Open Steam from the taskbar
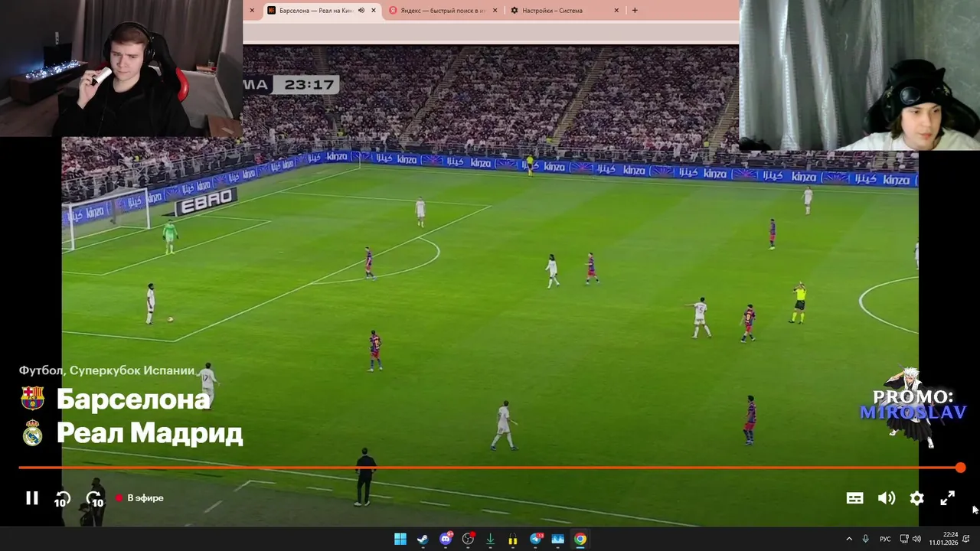Image resolution: width=980 pixels, height=551 pixels. click(423, 539)
